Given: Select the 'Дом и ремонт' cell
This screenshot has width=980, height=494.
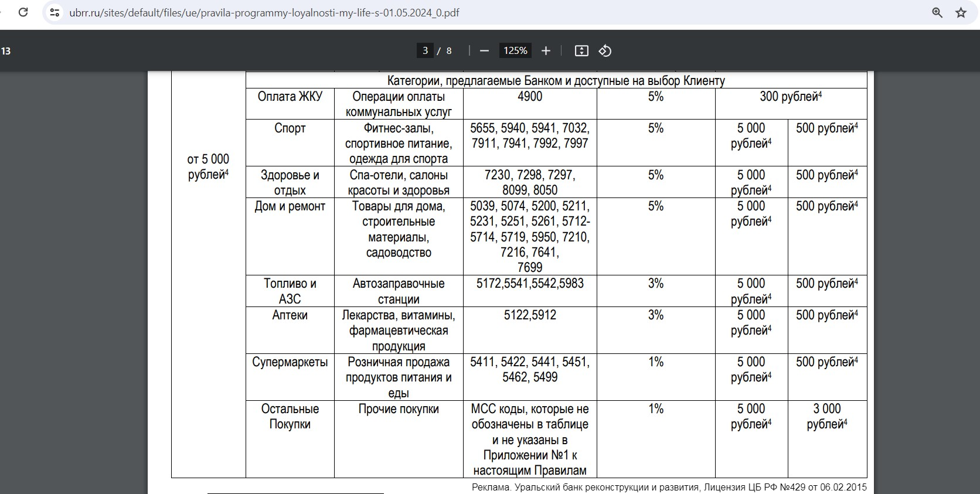Looking at the screenshot, I should (x=290, y=236).
